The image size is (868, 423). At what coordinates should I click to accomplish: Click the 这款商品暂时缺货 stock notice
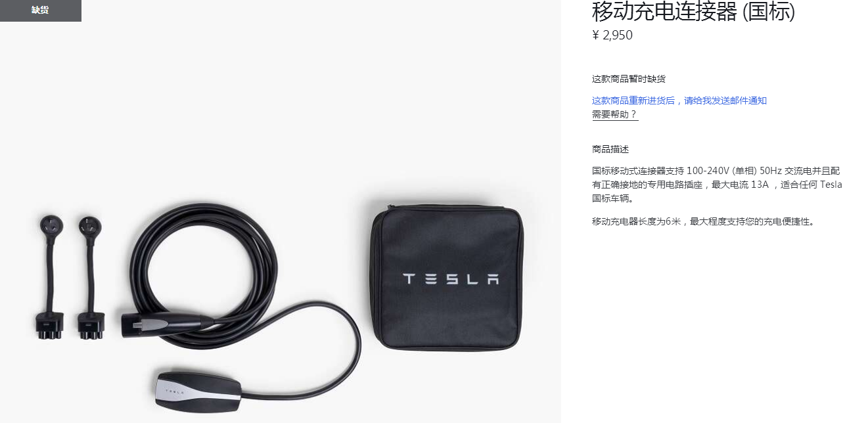click(x=629, y=79)
